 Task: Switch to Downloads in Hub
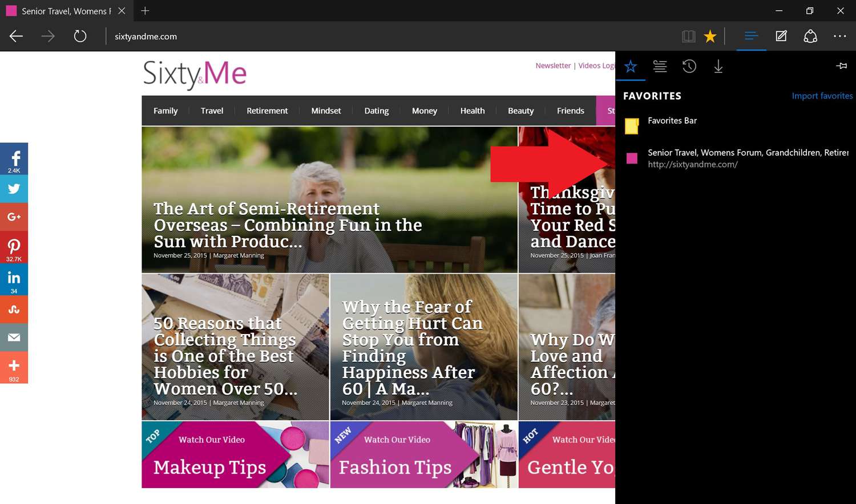tap(718, 67)
